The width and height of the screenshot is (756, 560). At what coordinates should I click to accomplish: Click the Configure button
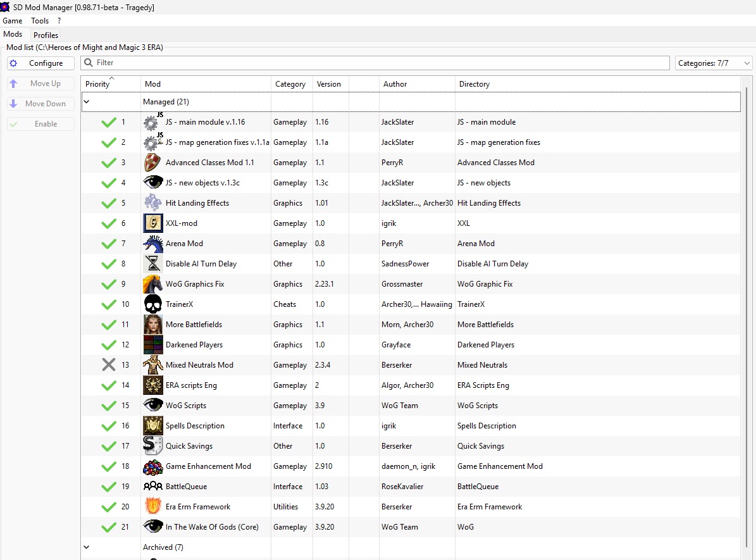point(40,63)
